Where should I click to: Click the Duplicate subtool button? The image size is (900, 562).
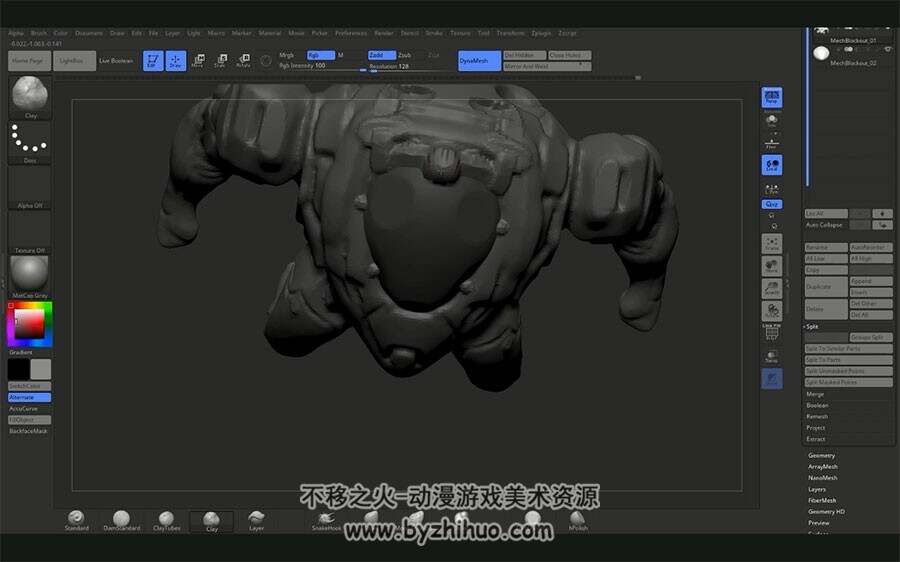[x=826, y=286]
